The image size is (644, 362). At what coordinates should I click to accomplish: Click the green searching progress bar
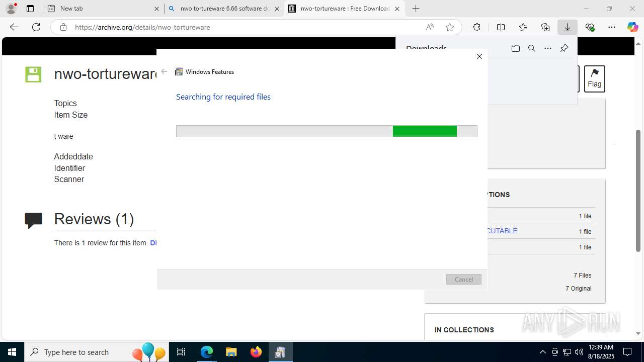coord(327,131)
